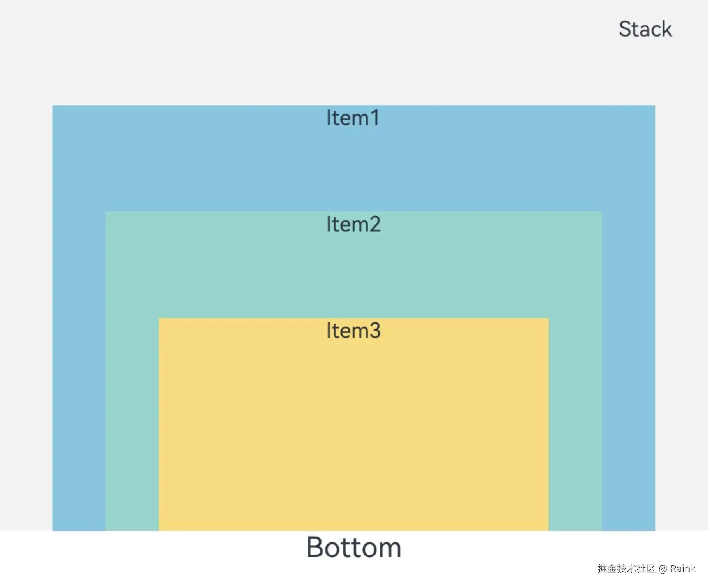Click the white strip left of the "Bottom" text
The width and height of the screenshot is (710, 588).
[156, 553]
